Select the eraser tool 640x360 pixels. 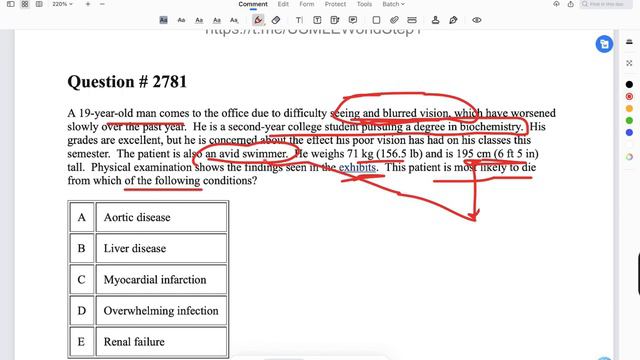click(x=276, y=20)
